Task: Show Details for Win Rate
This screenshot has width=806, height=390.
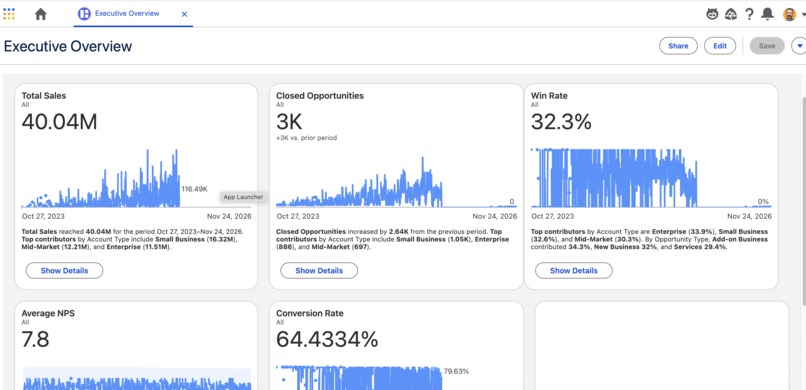Action: click(574, 270)
